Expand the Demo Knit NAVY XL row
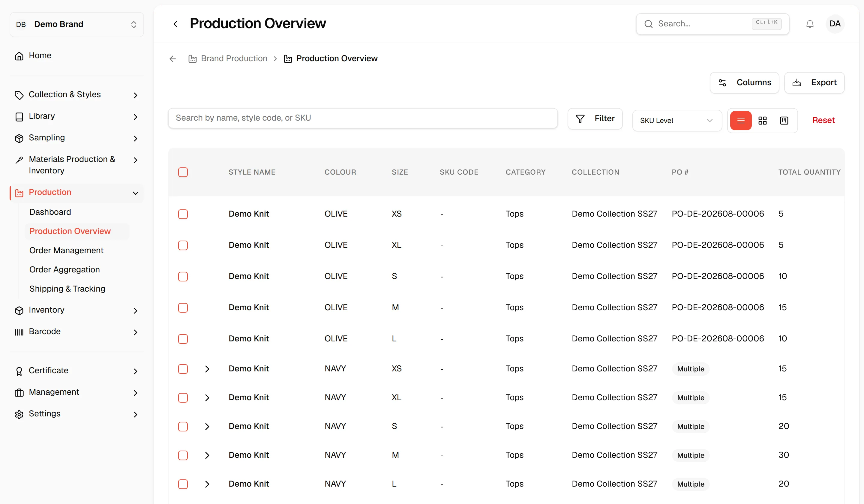Screen dimensions: 864x504 (x=207, y=398)
